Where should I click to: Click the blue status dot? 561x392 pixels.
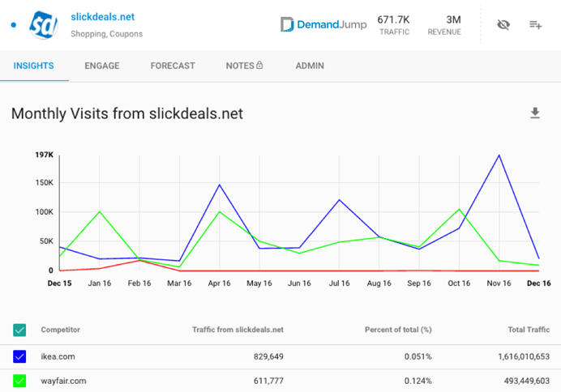click(14, 24)
